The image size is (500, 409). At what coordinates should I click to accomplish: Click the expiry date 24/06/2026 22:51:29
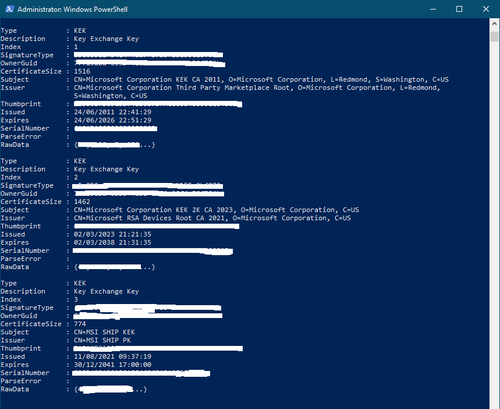(x=112, y=120)
